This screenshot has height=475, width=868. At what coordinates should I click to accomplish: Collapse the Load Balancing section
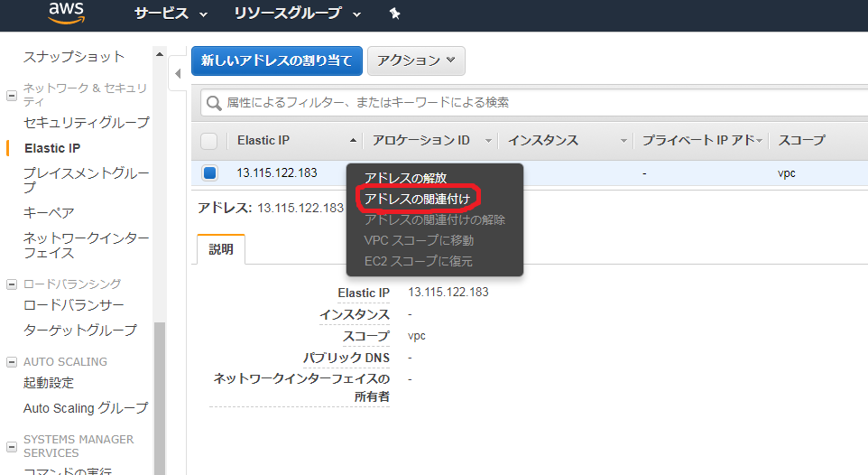click(12, 284)
